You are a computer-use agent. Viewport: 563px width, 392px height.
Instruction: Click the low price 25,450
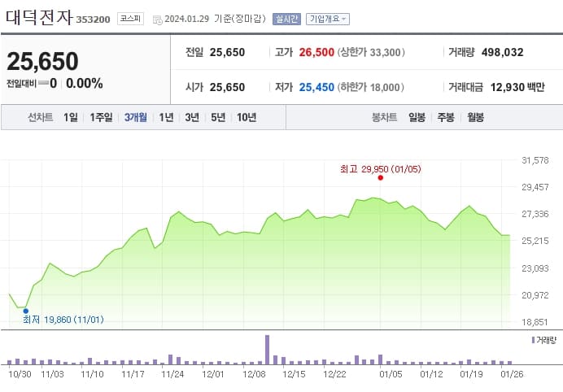pos(316,87)
